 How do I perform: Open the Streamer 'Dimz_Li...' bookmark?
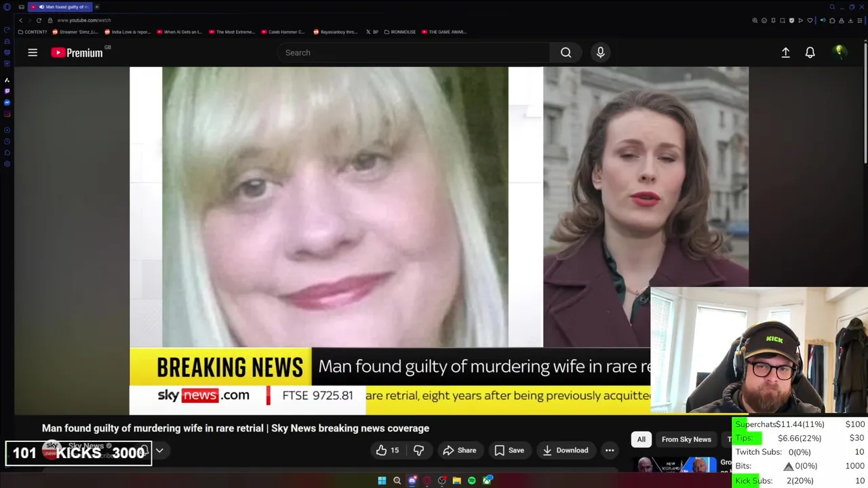click(x=75, y=32)
